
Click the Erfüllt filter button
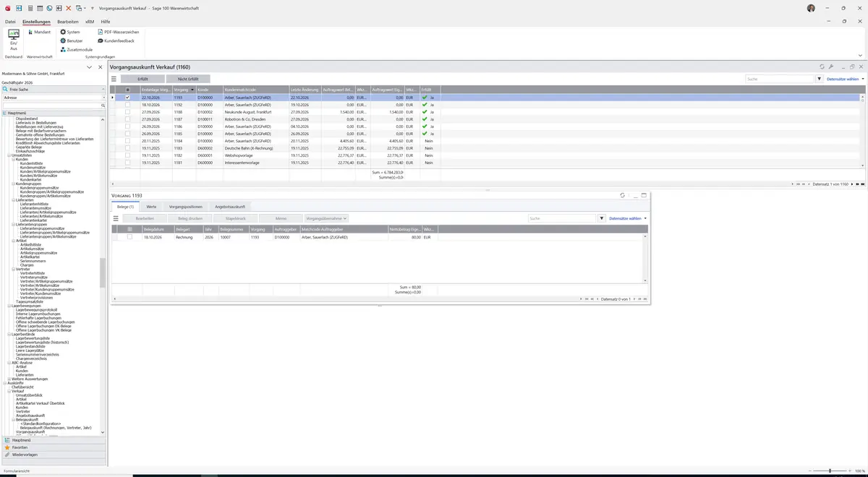pos(142,79)
